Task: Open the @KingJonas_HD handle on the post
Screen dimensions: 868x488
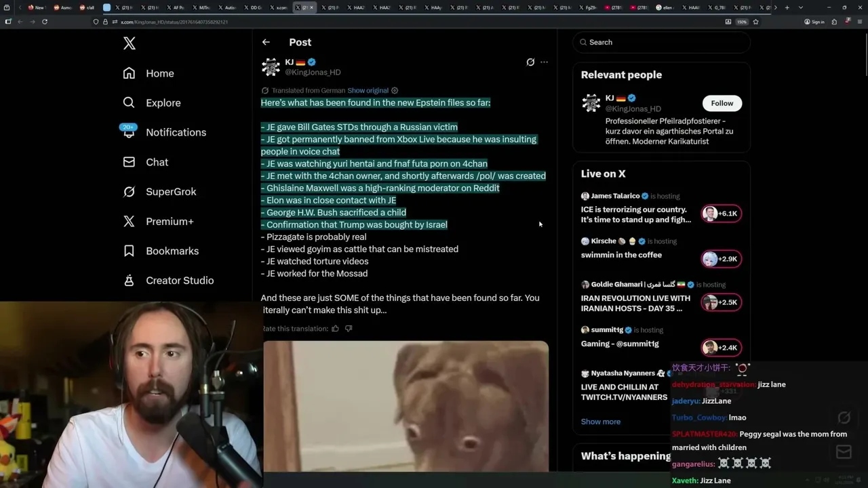Action: click(313, 72)
